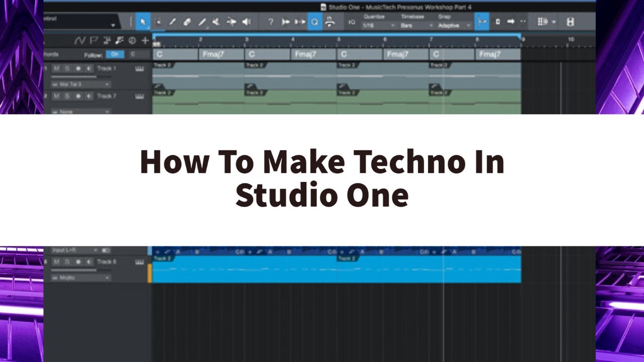Solo Track 1
The image size is (644, 362).
(x=67, y=68)
